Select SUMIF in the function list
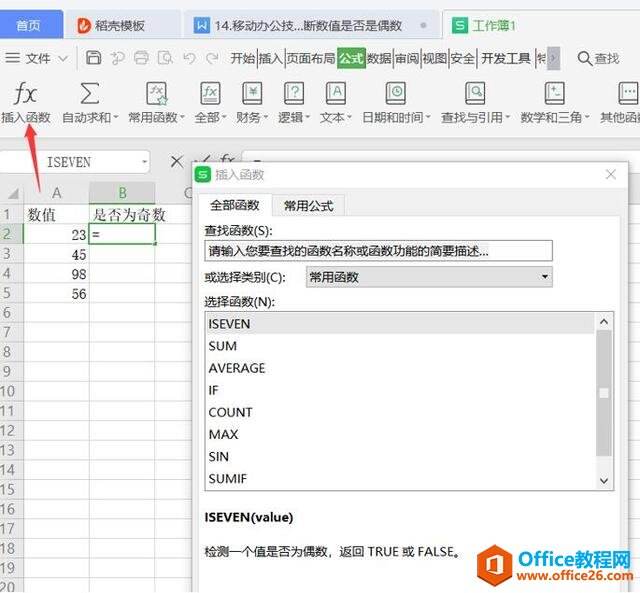640x593 pixels. coord(400,478)
